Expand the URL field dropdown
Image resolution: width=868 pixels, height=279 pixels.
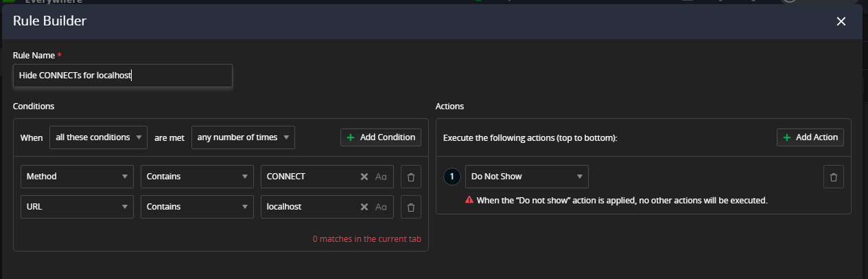click(x=77, y=207)
